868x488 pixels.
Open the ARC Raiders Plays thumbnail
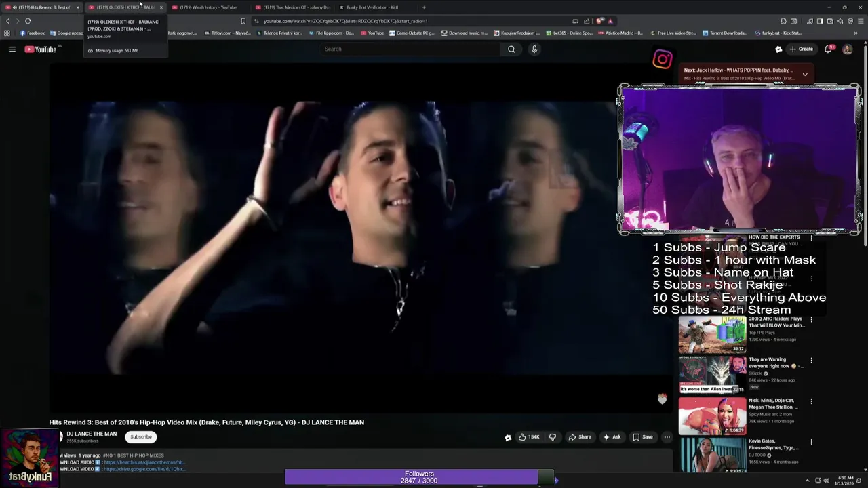pyautogui.click(x=712, y=334)
